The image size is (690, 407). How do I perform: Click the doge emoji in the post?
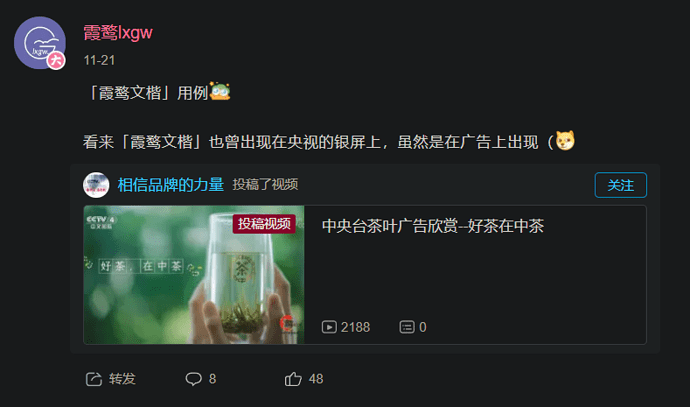click(x=565, y=141)
